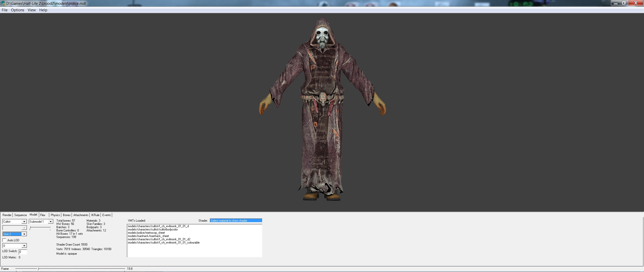The height and width of the screenshot is (272, 644).
Task: Open the LOD level dropdown showing 0
Action: 24,246
